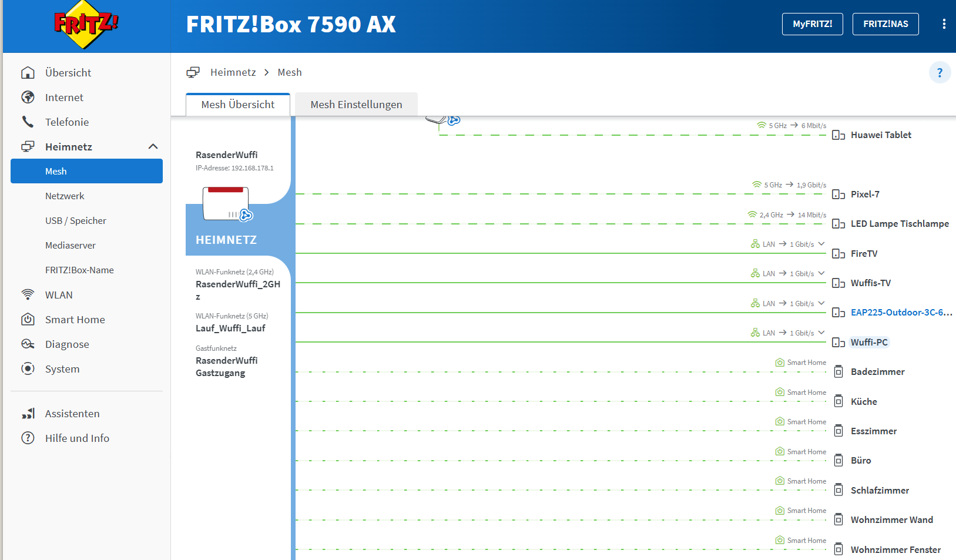Open the MyFRITZ! button
The width and height of the screenshot is (956, 560).
[812, 24]
